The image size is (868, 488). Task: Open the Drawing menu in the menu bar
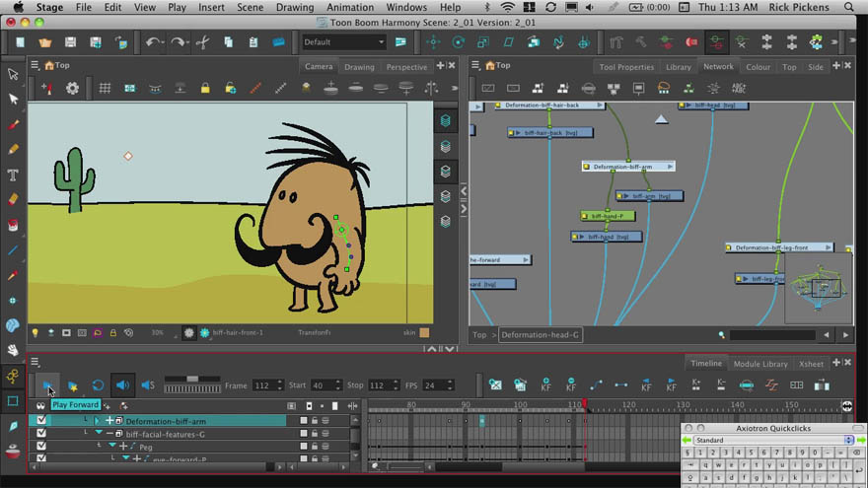coord(295,7)
